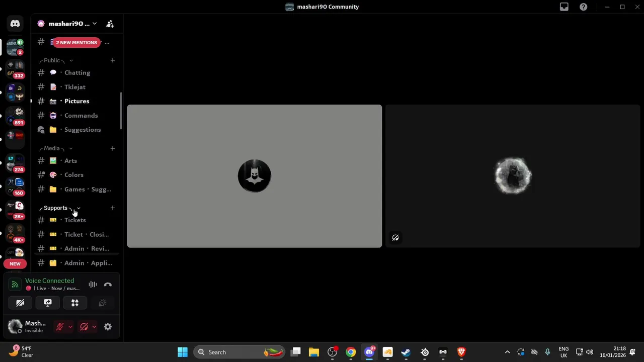
Task: Open the Tickets channel
Action: [x=76, y=220]
